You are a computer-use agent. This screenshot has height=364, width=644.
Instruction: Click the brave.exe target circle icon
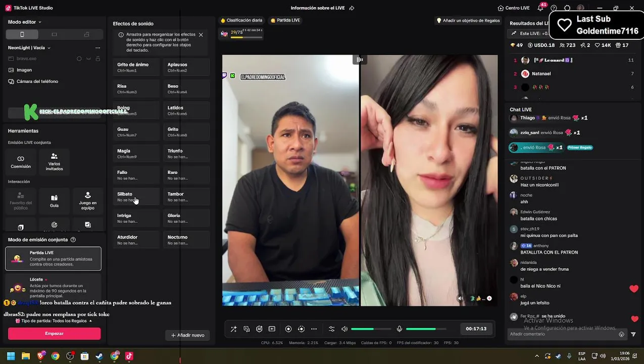79,59
